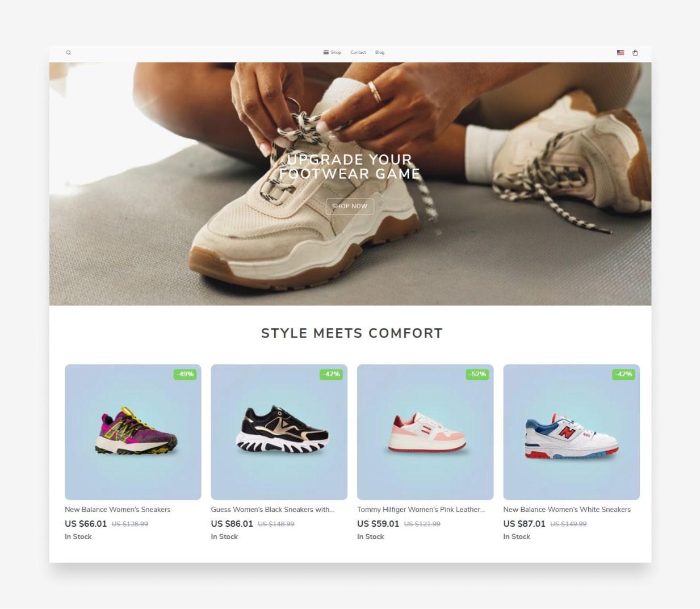
Task: Click the US $86.01 price
Action: (232, 524)
